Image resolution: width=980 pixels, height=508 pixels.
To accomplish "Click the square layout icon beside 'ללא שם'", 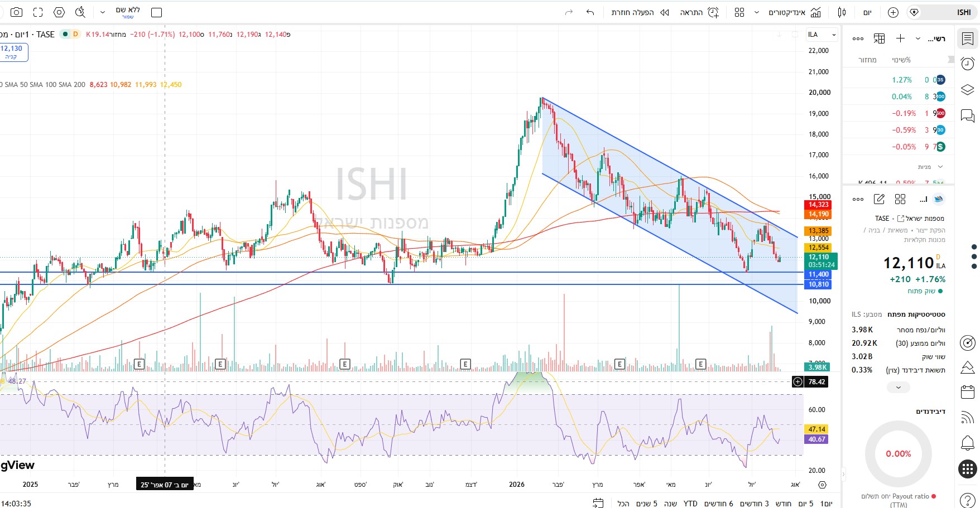I will coord(157,12).
